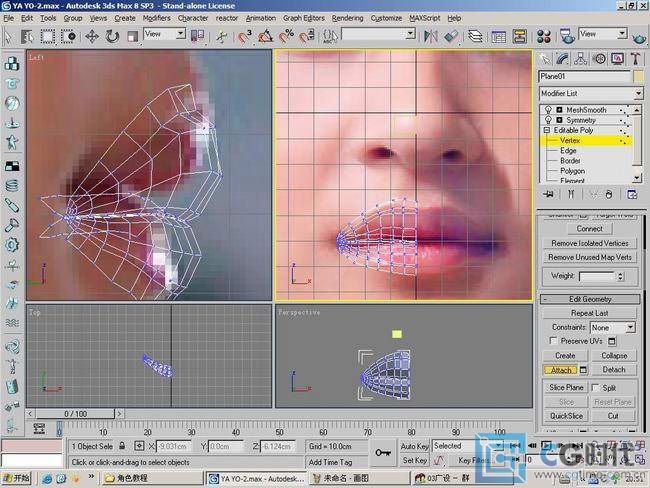This screenshot has height=488, width=650.
Task: Select the Select and Move tool
Action: tap(92, 36)
